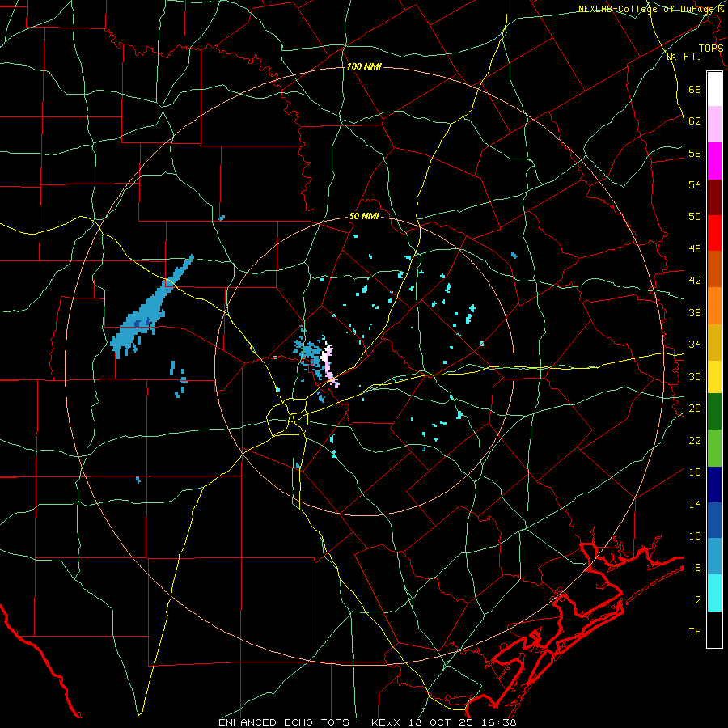The width and height of the screenshot is (728, 728).
Task: Click the 50 legend value beside the scale
Action: (695, 216)
